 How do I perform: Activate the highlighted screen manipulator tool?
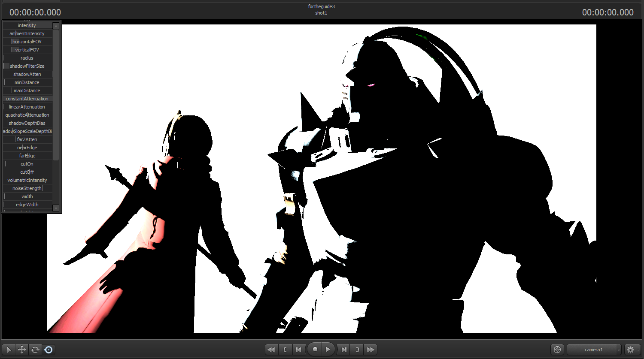49,350
